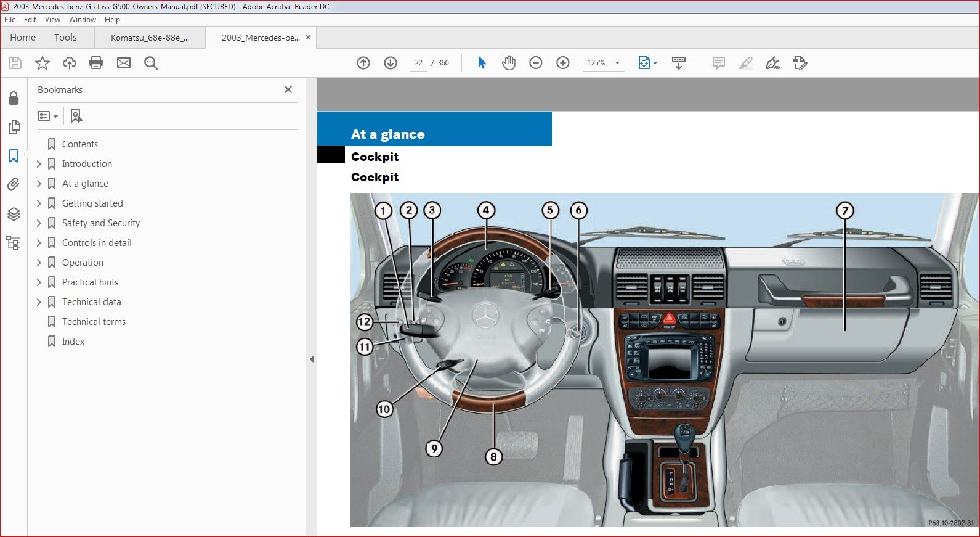Open the Sign document pen icon
The image size is (980, 537).
click(x=772, y=63)
